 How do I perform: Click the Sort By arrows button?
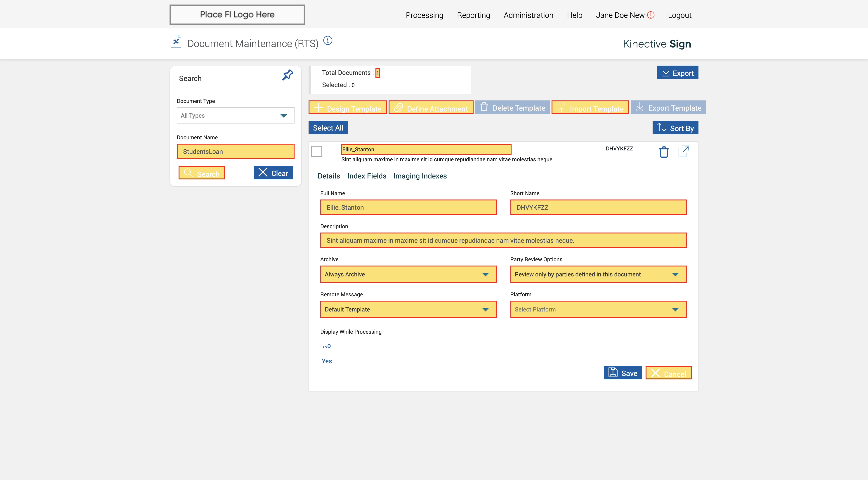pyautogui.click(x=675, y=128)
